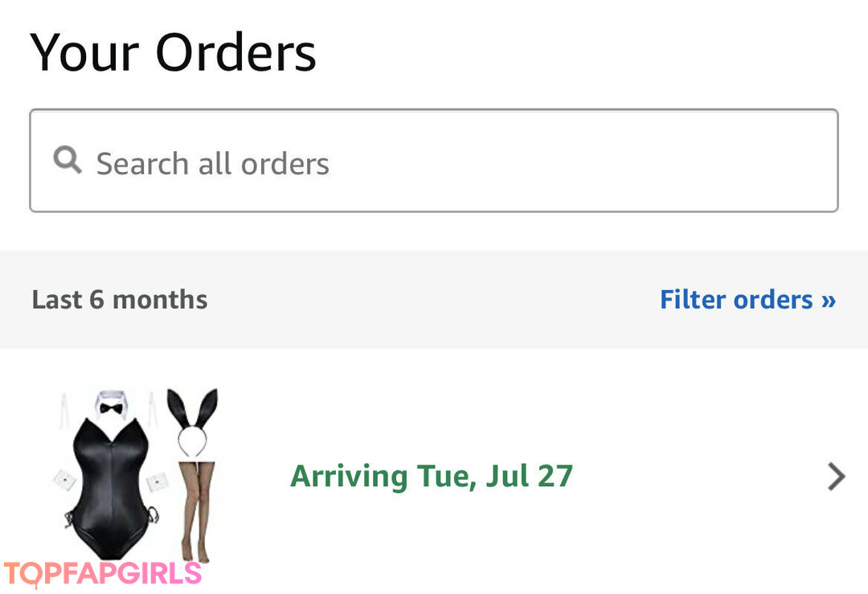
Task: Select the "Last 6 months" time range
Action: pos(120,300)
